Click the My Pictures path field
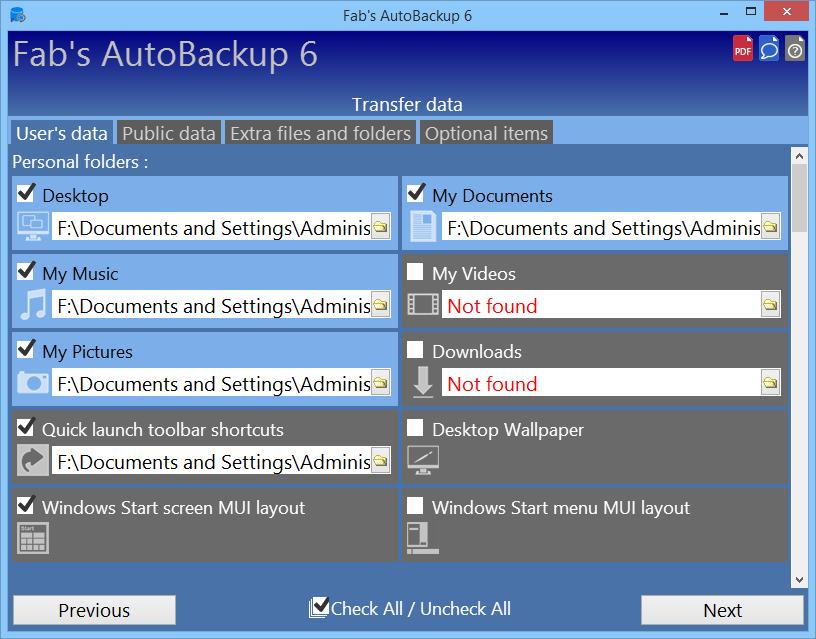Viewport: 816px width, 639px height. click(x=211, y=382)
